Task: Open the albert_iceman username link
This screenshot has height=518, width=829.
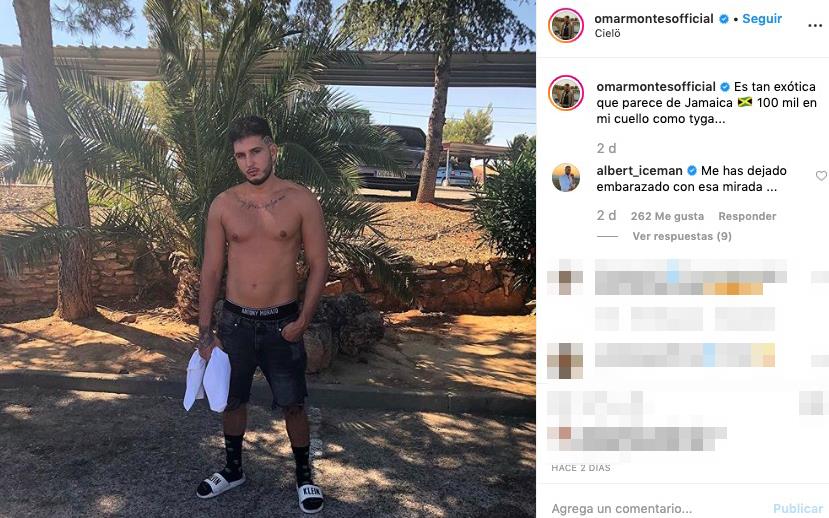Action: (x=639, y=171)
